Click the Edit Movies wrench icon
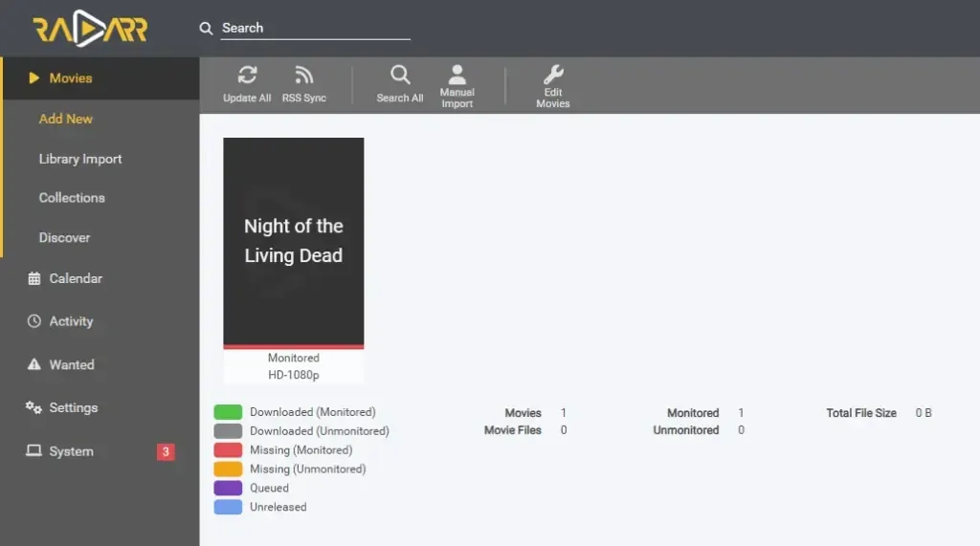This screenshot has width=980, height=546. tap(553, 75)
